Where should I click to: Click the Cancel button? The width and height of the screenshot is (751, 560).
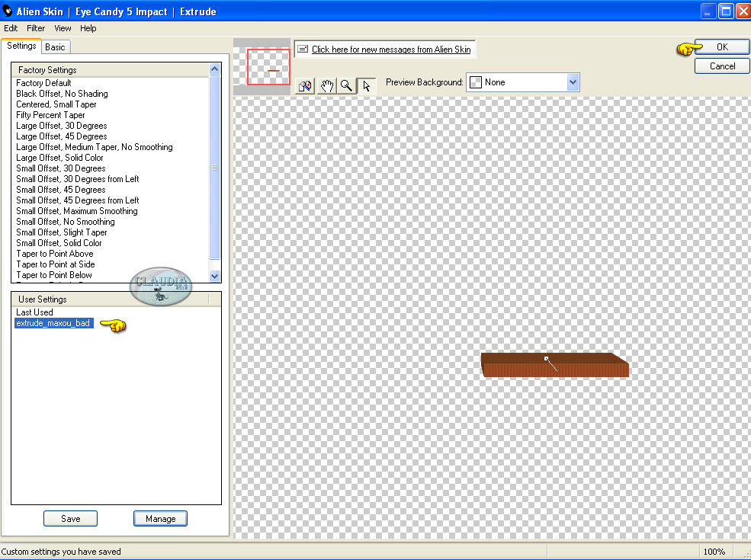(722, 66)
